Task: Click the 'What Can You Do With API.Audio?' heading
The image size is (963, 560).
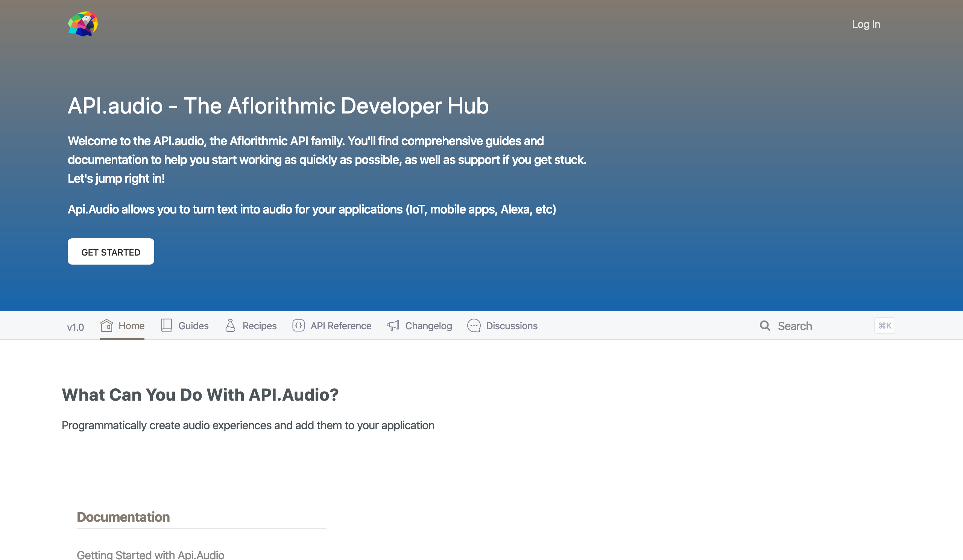Action: [200, 394]
